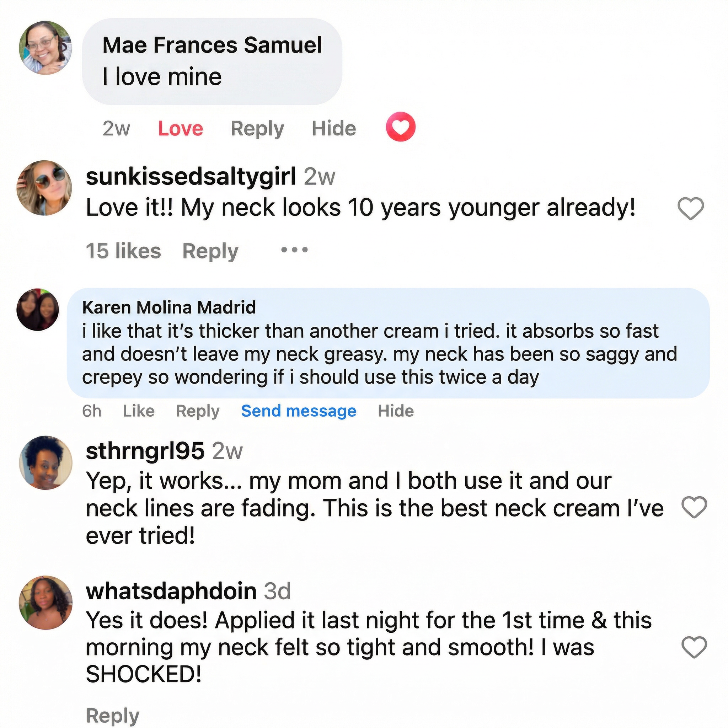Send message to Karen Molina Madrid
Image resolution: width=728 pixels, height=728 pixels.
(299, 411)
